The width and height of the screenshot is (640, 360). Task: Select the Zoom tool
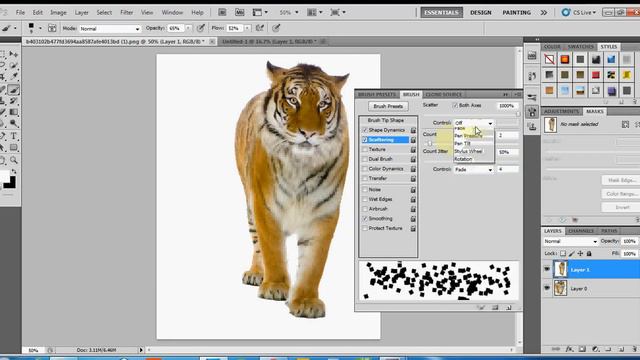pos(14,160)
